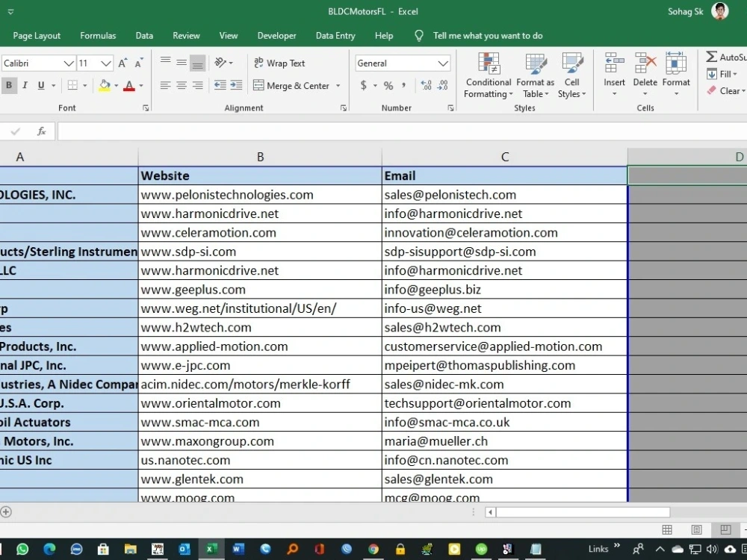Open Alignment dialog launcher
This screenshot has height=560, width=747.
coord(344,108)
